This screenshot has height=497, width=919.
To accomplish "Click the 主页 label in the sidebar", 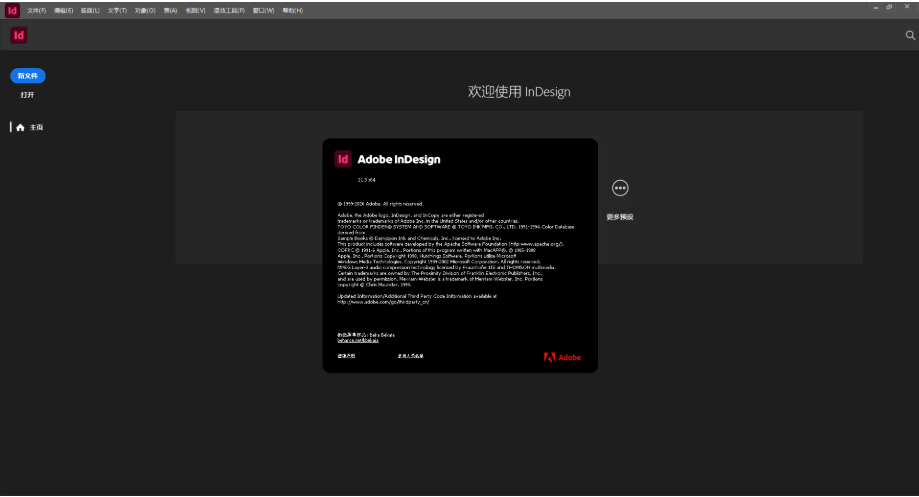I will point(36,127).
